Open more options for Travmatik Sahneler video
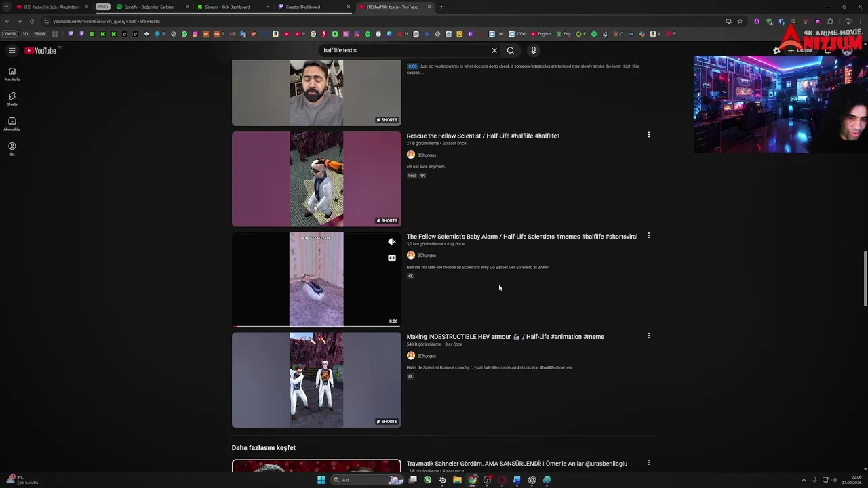 (x=648, y=462)
